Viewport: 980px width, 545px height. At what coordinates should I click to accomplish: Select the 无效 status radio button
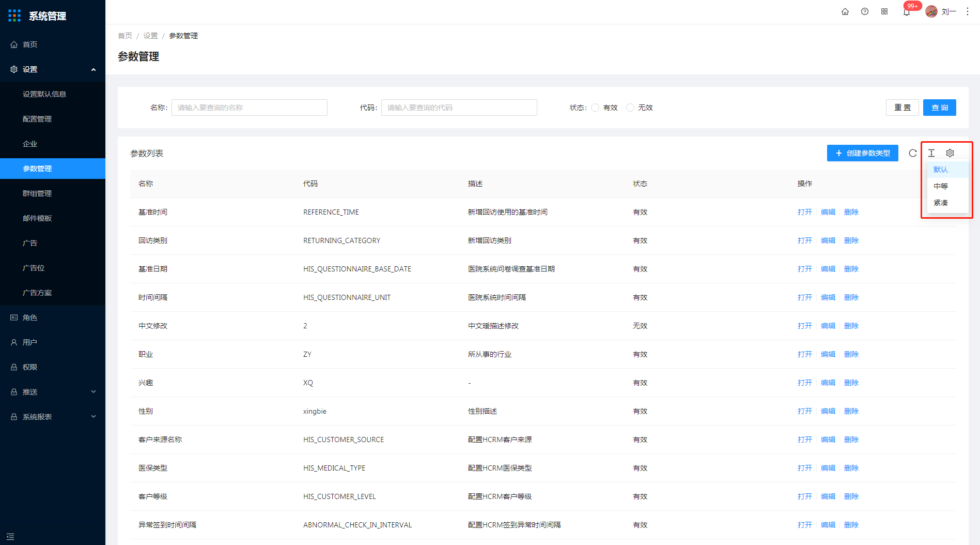(x=630, y=108)
